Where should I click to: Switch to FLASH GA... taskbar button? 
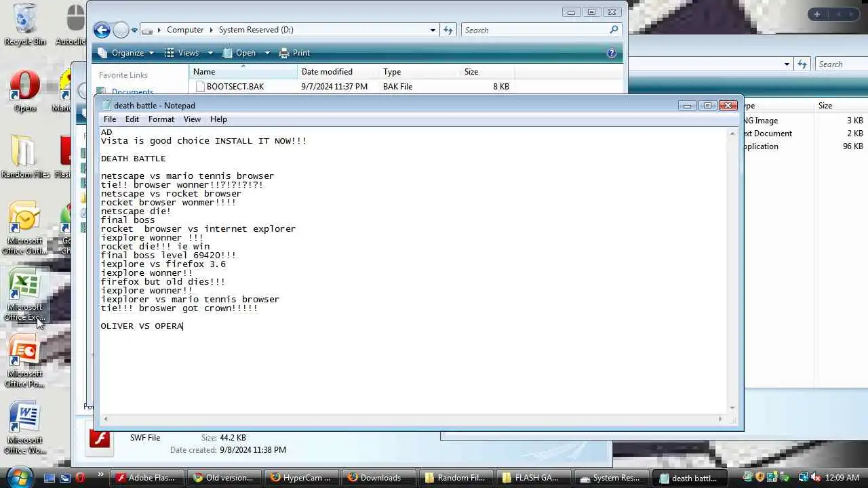tap(533, 478)
